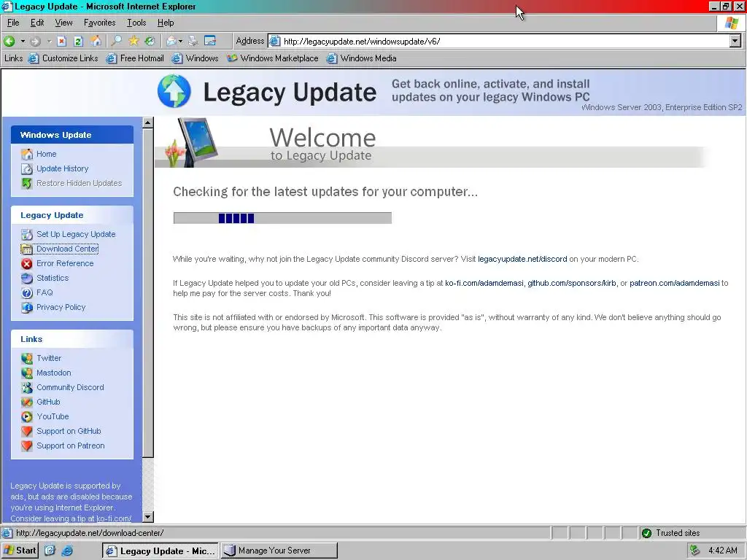Screen dimensions: 747x560
Task: Click the Print toolbar icon
Action: click(x=193, y=42)
